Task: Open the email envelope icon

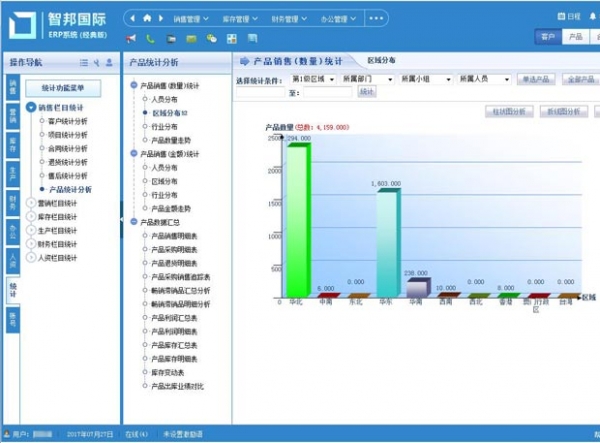Action: [191, 38]
